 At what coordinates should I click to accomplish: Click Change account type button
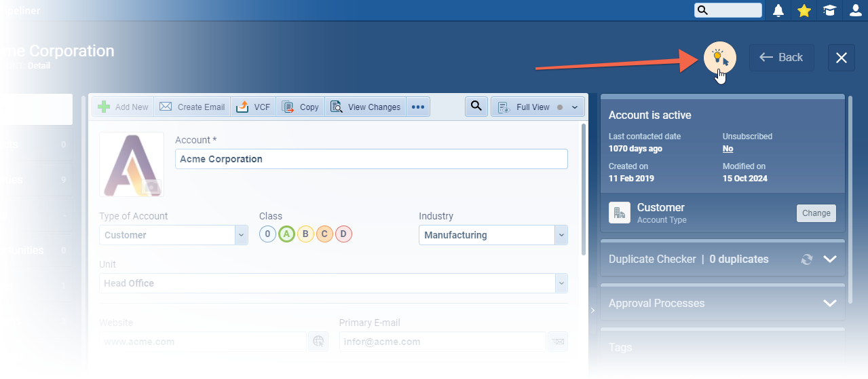pos(816,213)
